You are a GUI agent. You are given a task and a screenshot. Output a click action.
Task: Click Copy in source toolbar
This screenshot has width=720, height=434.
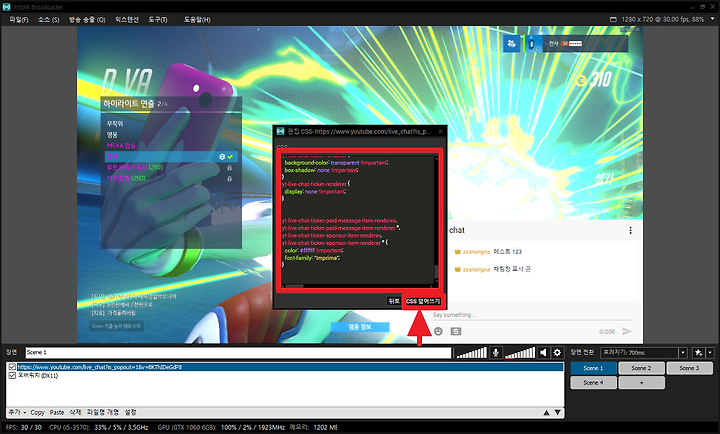(x=37, y=412)
